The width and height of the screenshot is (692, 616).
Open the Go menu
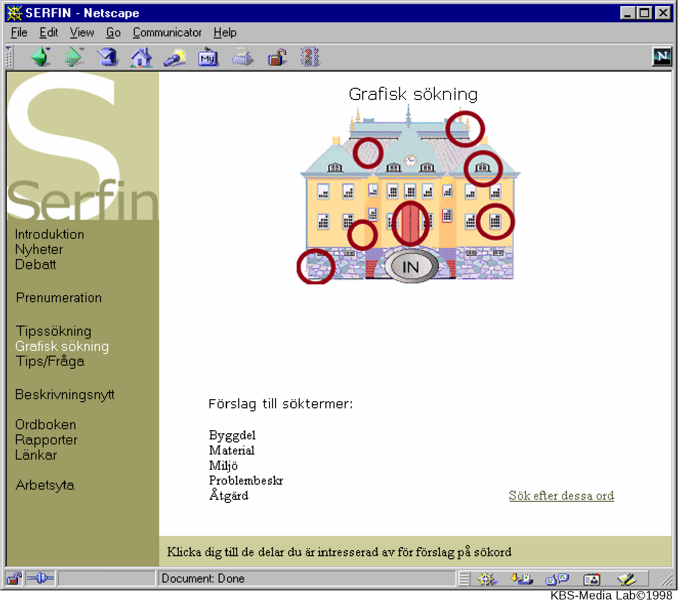[x=114, y=32]
